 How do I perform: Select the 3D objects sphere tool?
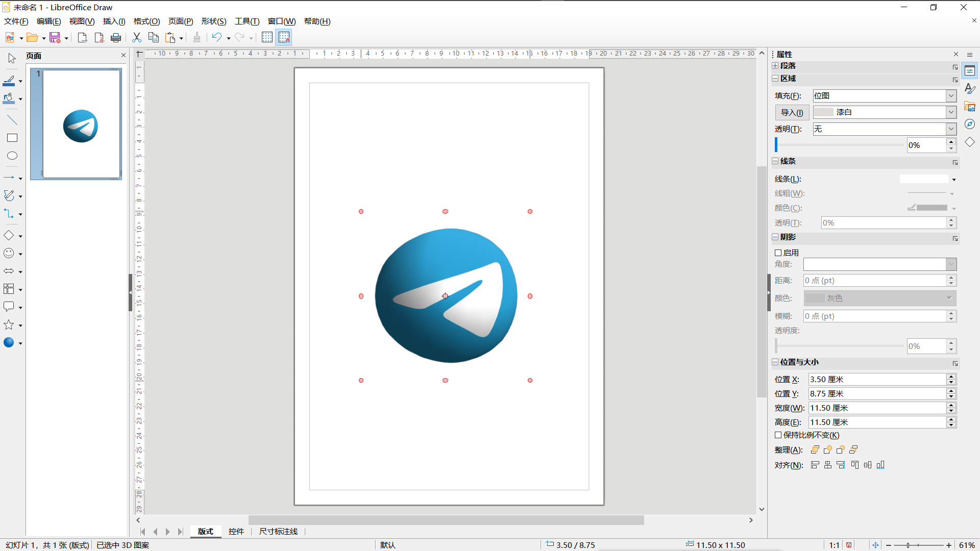point(9,342)
